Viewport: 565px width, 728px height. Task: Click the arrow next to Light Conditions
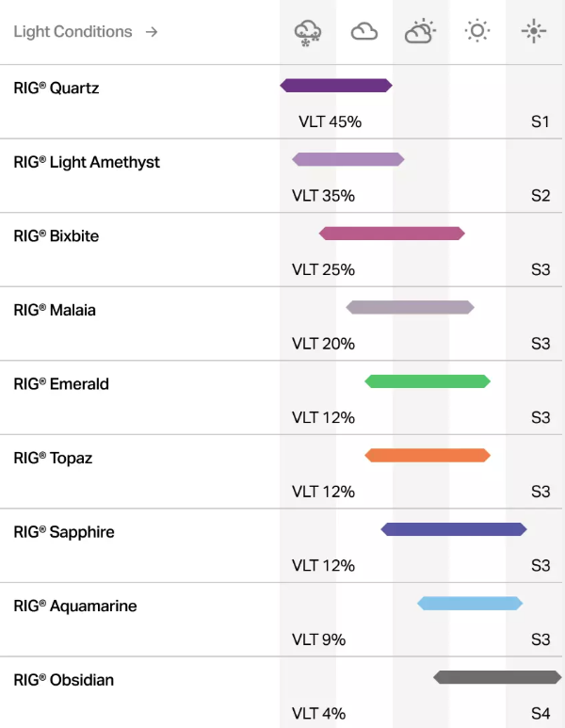coord(152,32)
